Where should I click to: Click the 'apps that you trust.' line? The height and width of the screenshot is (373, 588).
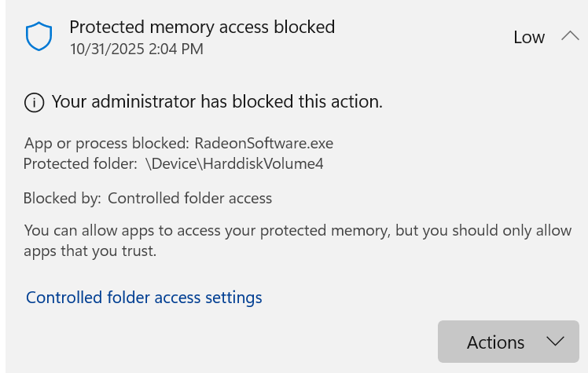90,251
